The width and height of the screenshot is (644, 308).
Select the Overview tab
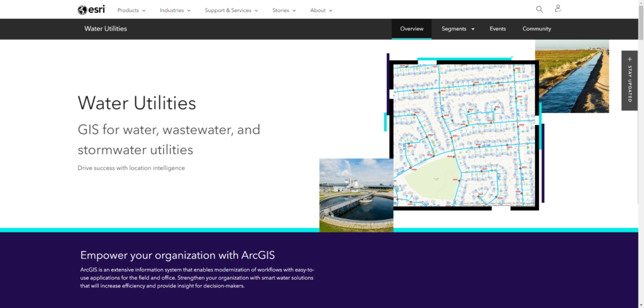411,29
